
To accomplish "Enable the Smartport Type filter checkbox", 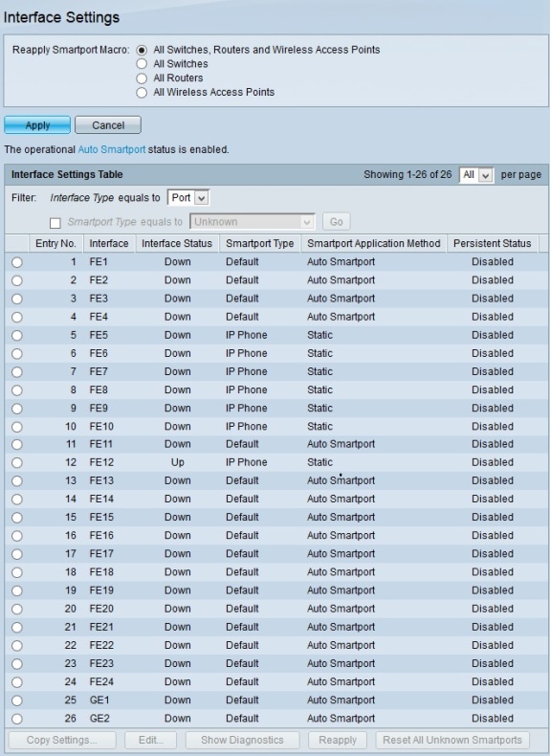I will (x=55, y=223).
